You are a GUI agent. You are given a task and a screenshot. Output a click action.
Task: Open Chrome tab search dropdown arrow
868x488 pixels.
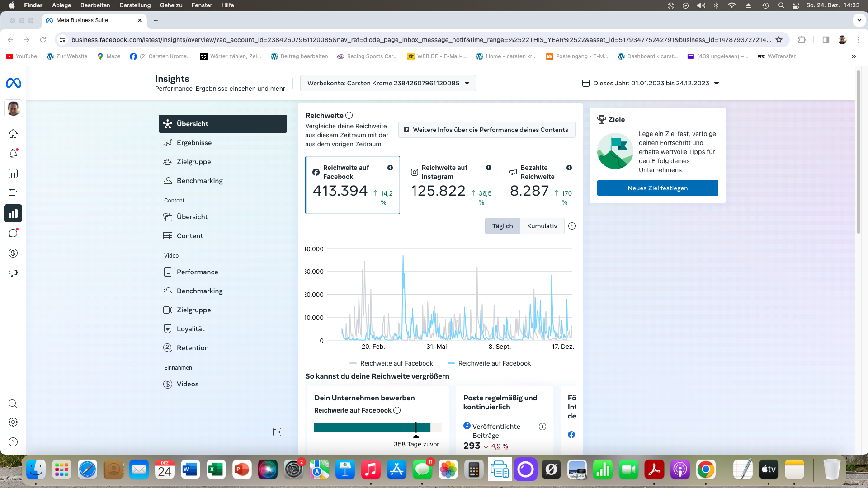click(x=859, y=20)
